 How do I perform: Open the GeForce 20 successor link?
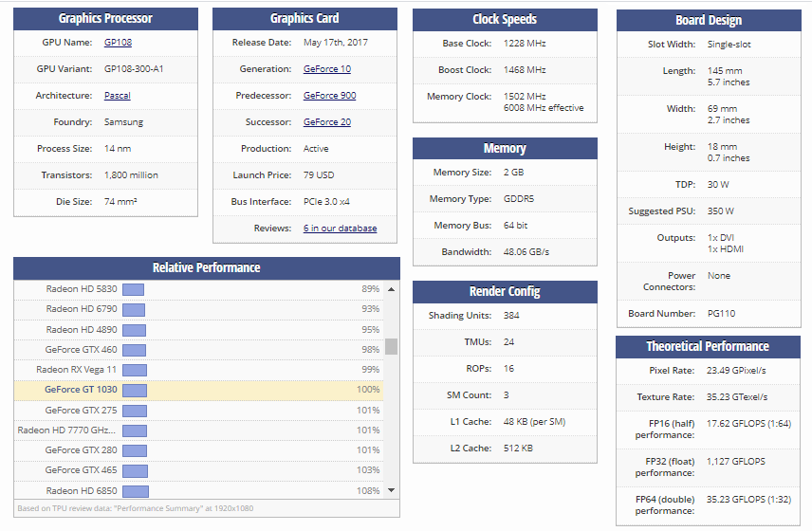[326, 122]
